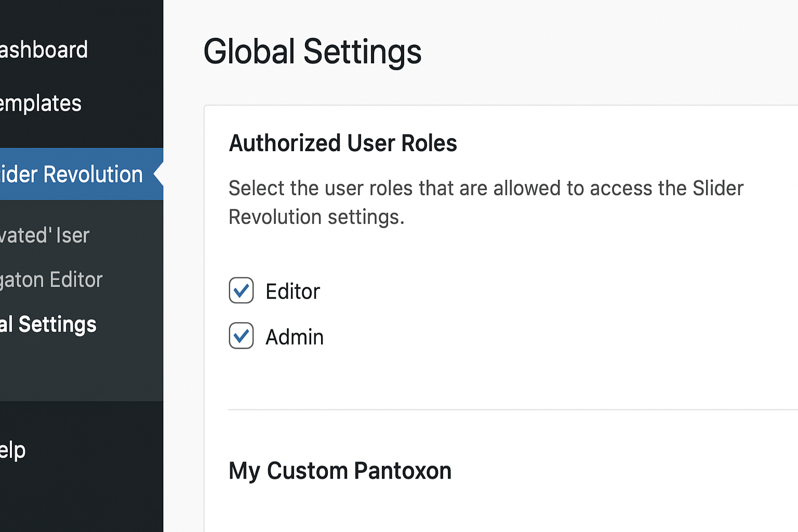The image size is (798, 532).
Task: Open the submenu item ending in 'Editor'
Action: 51,280
